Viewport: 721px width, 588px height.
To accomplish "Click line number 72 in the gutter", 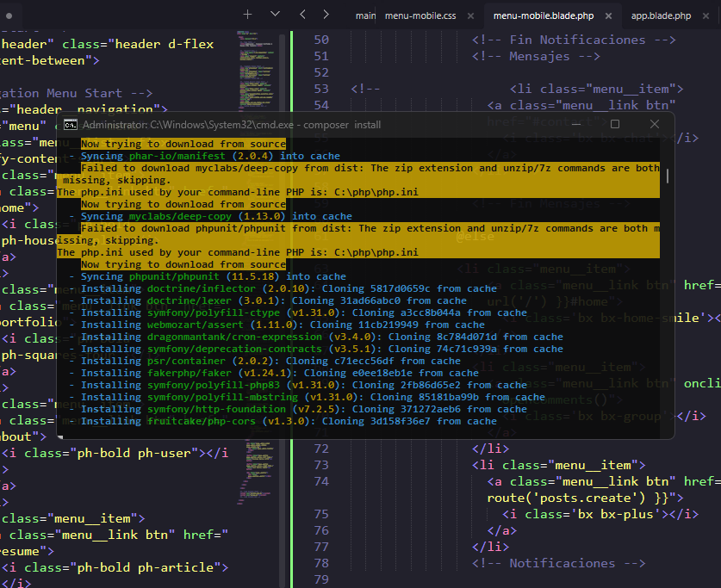I will pos(321,449).
